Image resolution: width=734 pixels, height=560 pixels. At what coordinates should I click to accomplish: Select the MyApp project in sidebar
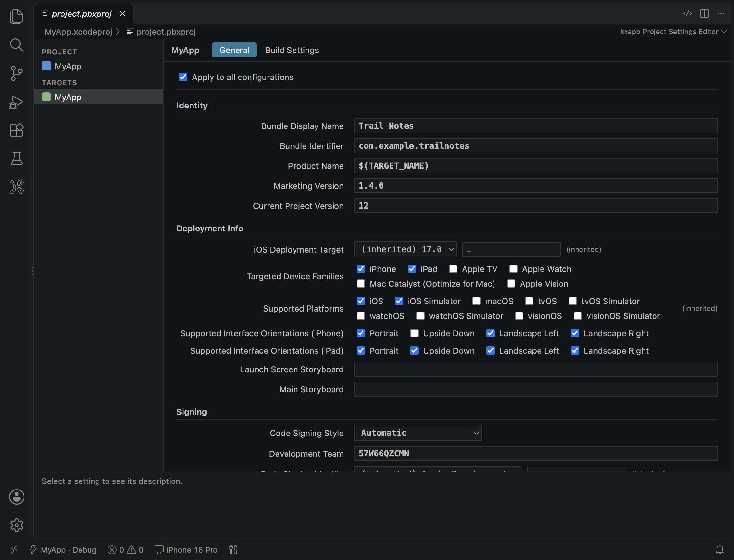pos(99,66)
